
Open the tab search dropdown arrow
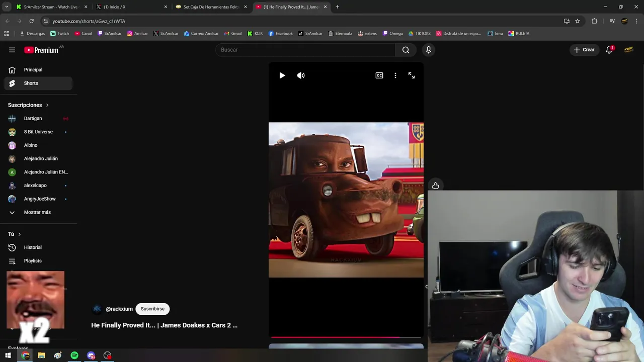pyautogui.click(x=7, y=7)
